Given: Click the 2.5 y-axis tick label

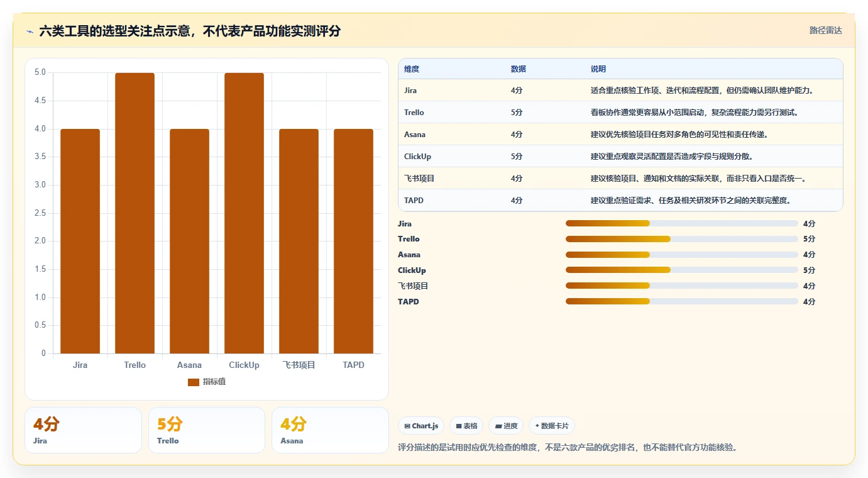Looking at the screenshot, I should click(x=40, y=213).
